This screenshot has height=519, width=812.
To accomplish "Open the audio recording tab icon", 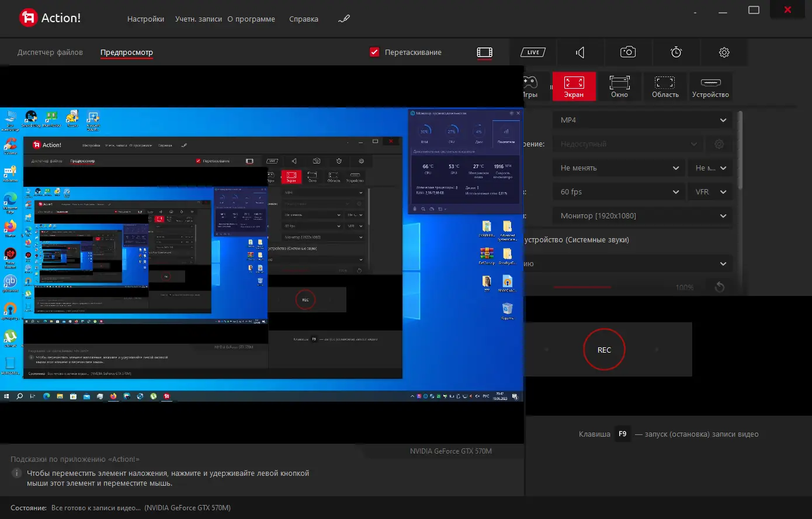I will [580, 53].
